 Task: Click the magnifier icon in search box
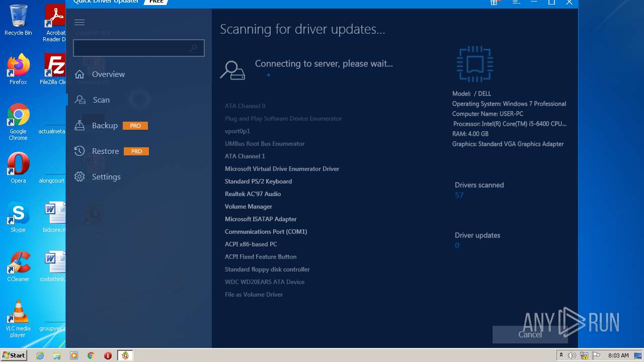(193, 48)
